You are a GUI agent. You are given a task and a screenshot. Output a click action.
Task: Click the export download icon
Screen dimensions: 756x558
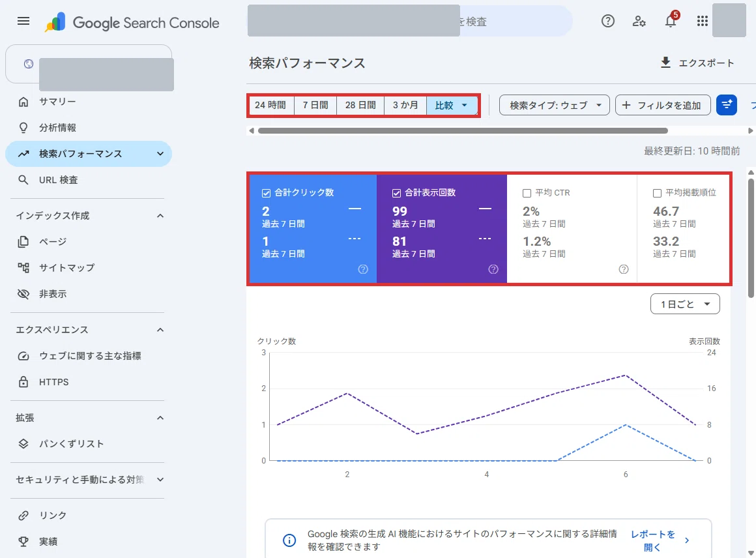tap(665, 63)
